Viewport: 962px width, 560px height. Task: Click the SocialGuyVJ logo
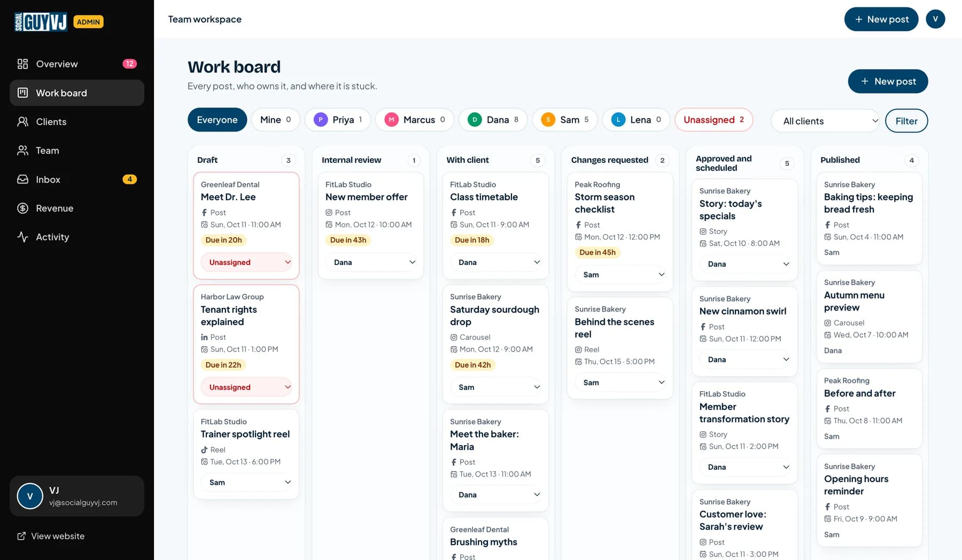pyautogui.click(x=41, y=22)
